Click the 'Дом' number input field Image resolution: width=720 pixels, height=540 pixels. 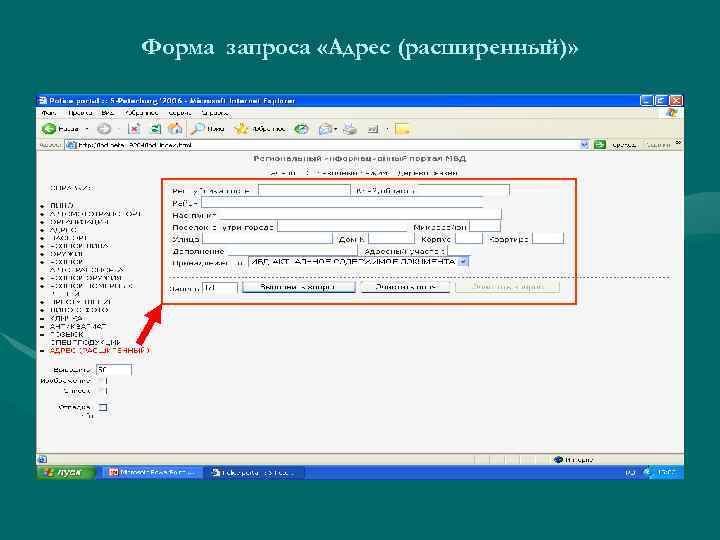click(391, 239)
